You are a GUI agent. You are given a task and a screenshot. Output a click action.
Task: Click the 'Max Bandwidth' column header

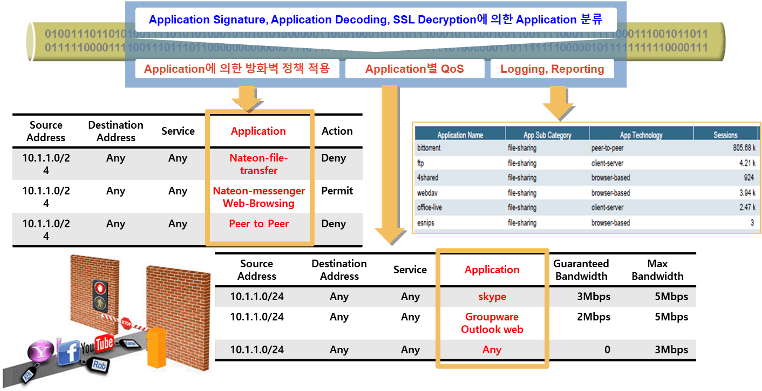pos(658,270)
